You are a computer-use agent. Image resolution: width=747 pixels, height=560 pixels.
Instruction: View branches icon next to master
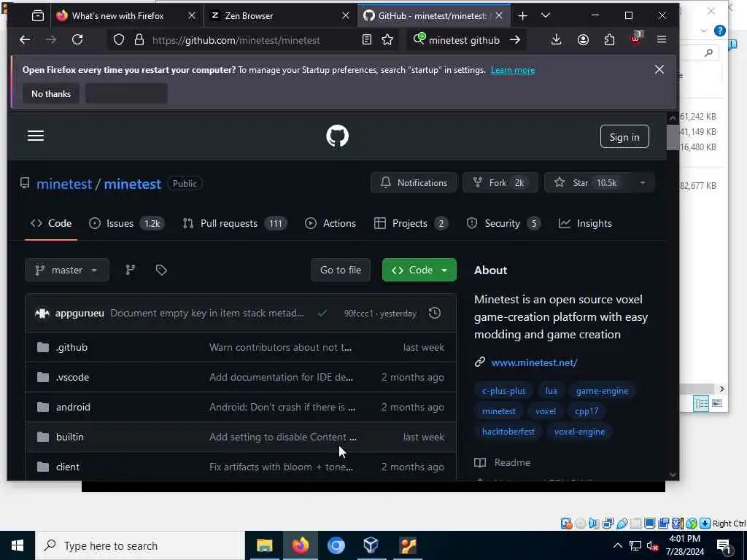130,270
